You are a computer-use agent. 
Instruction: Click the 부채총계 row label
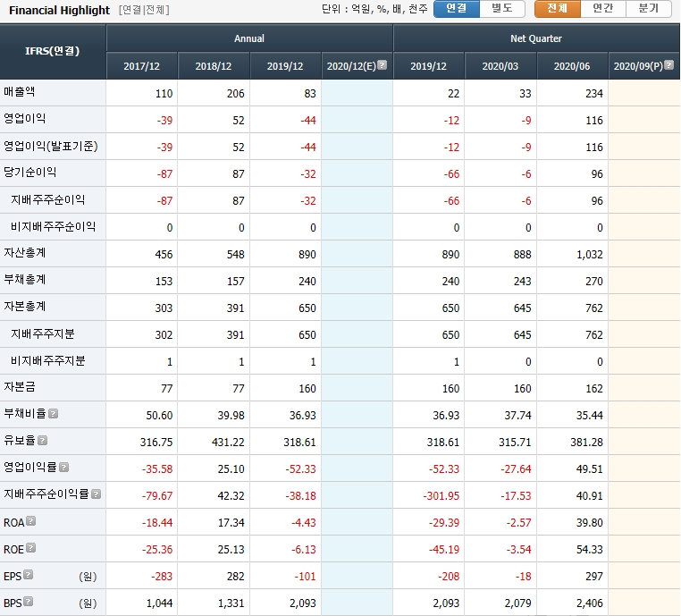(x=25, y=280)
